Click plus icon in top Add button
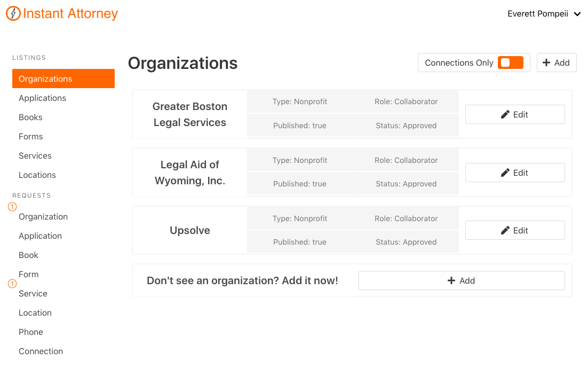This screenshot has width=588, height=367. (x=546, y=63)
